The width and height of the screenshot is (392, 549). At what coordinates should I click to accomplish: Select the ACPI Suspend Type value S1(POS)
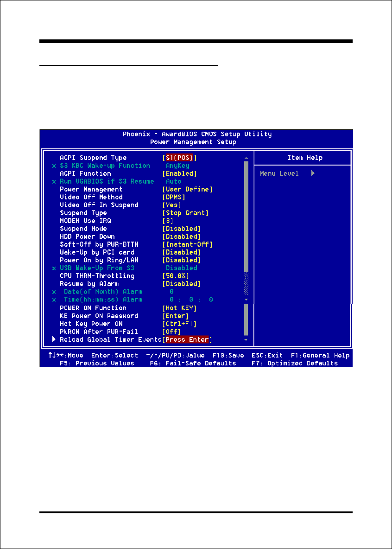point(179,158)
